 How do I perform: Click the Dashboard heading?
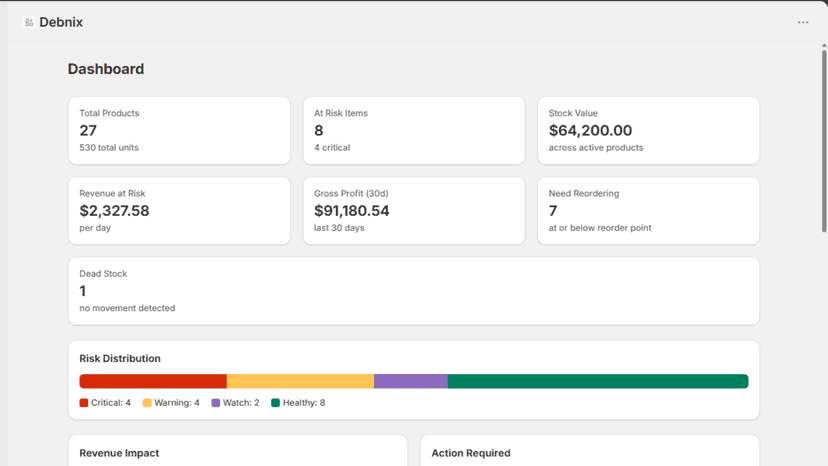106,69
